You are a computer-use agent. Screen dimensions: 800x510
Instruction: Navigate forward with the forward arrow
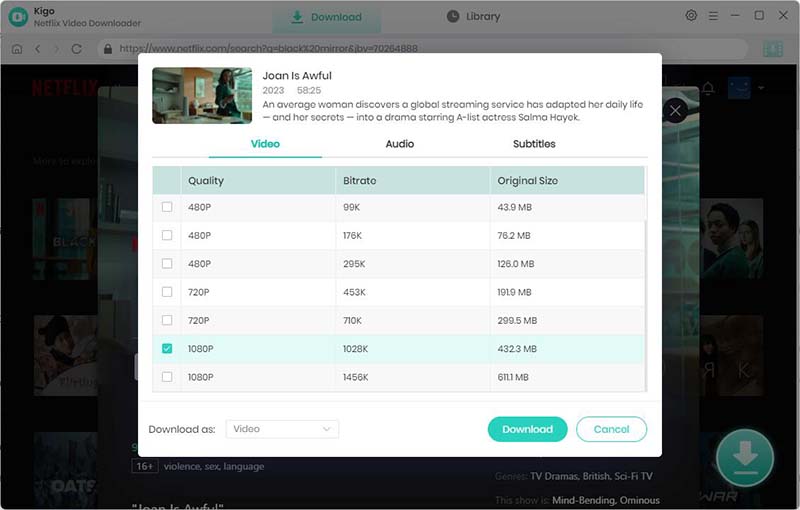click(x=57, y=49)
